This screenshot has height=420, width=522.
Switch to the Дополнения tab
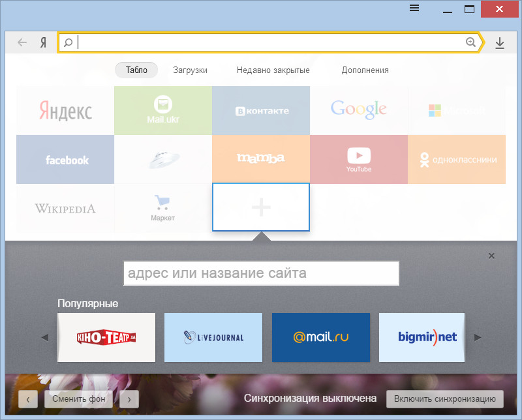tap(365, 70)
